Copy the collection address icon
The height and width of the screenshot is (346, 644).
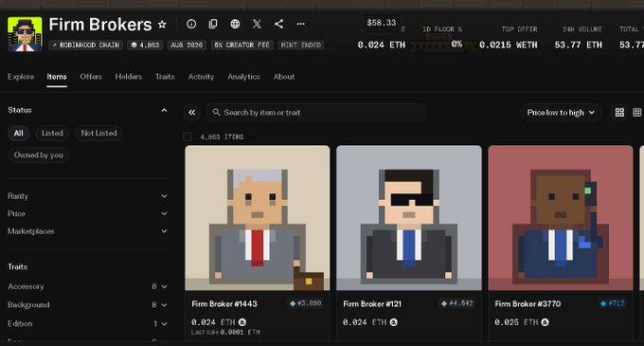click(213, 25)
